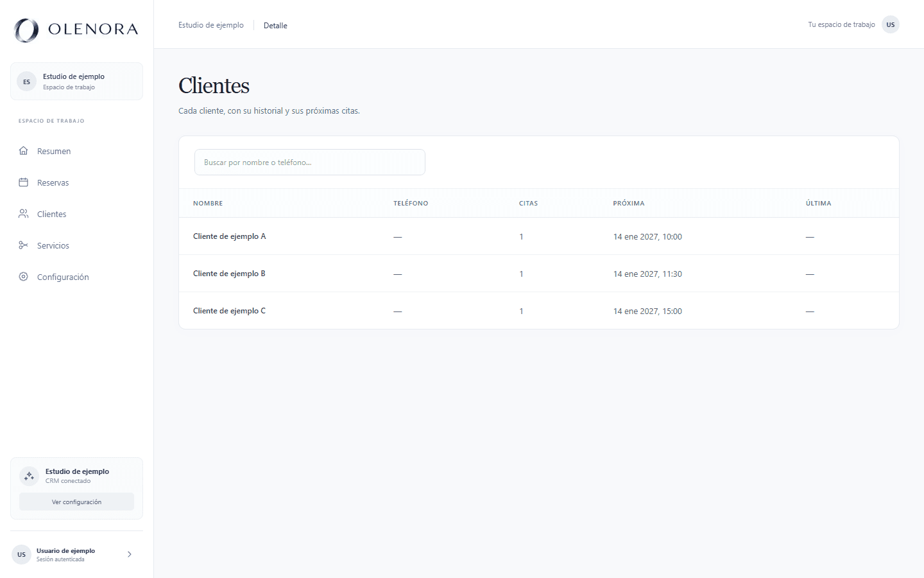Click the ES workspace avatar badge
The height and width of the screenshot is (578, 924).
click(26, 82)
